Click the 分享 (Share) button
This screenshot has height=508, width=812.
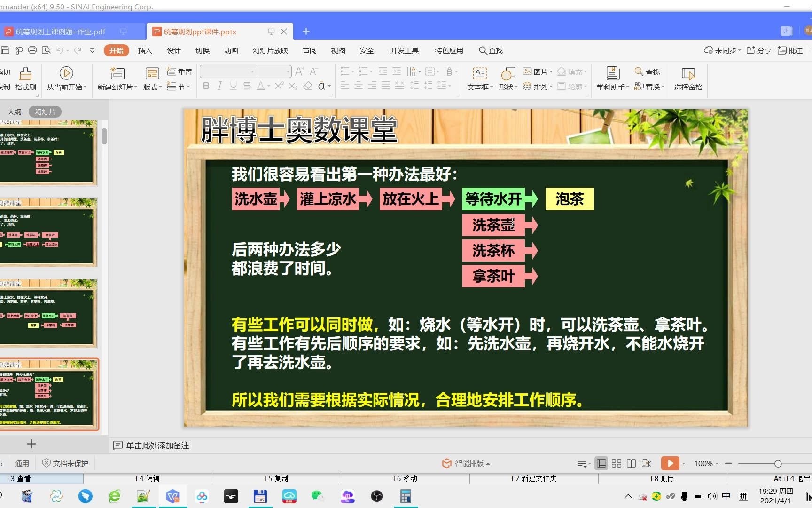pyautogui.click(x=758, y=50)
